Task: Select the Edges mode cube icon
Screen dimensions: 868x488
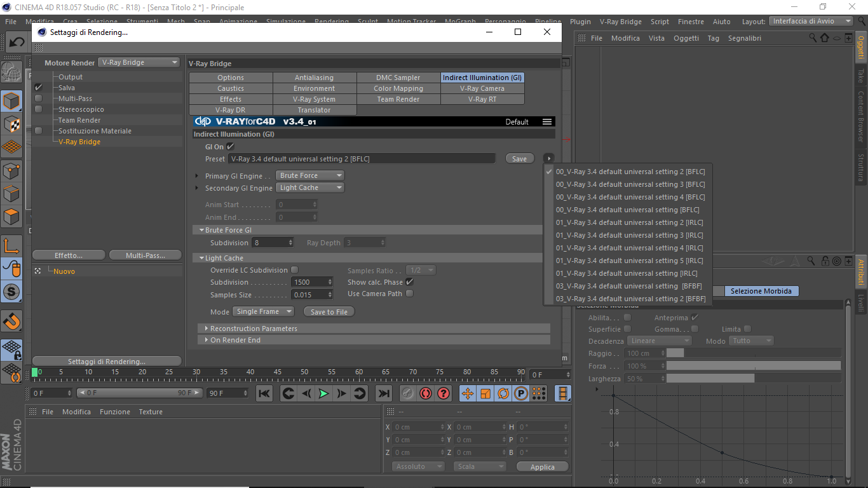Action: [12, 194]
